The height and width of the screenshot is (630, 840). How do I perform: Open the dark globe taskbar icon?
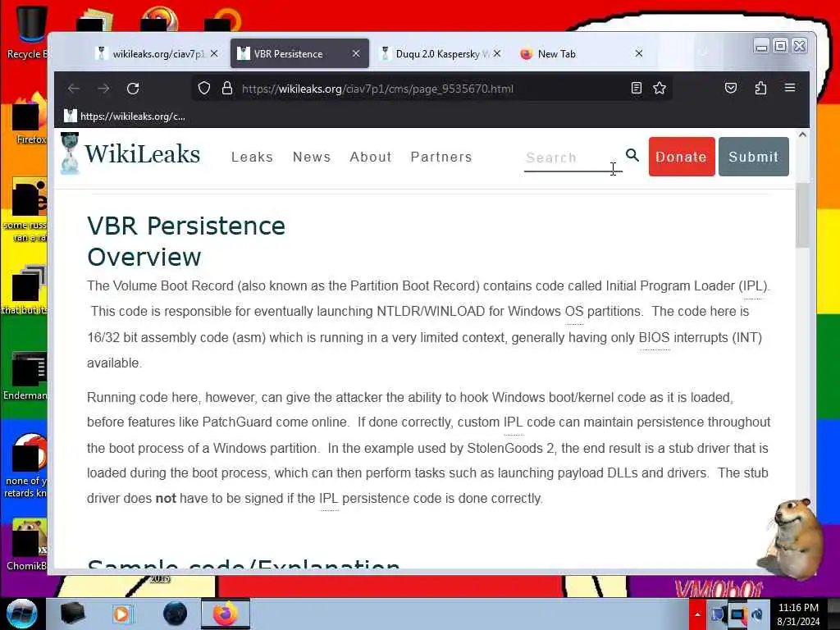click(176, 614)
